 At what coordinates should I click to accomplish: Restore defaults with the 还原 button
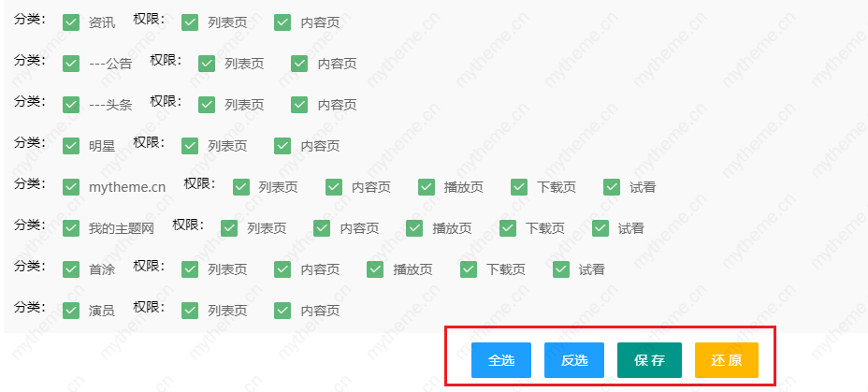726,360
